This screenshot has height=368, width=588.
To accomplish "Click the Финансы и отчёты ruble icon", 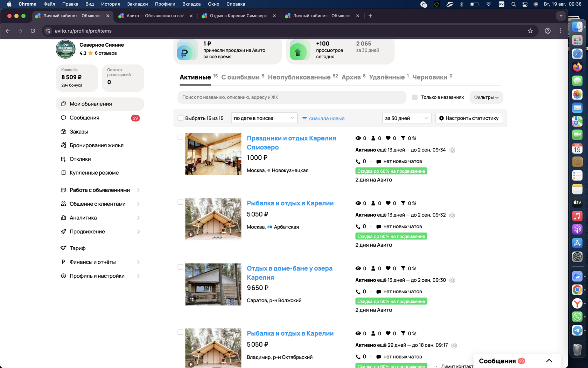I will [x=63, y=262].
